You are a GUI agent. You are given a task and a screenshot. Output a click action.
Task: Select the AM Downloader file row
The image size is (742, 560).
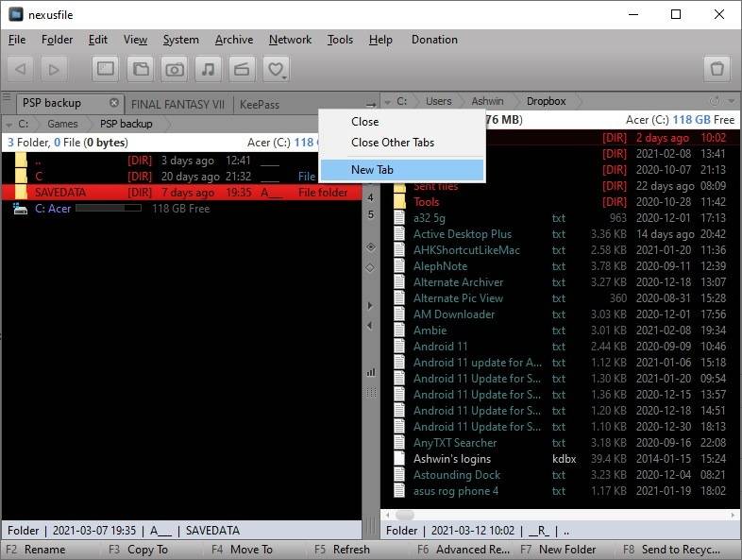(560, 314)
